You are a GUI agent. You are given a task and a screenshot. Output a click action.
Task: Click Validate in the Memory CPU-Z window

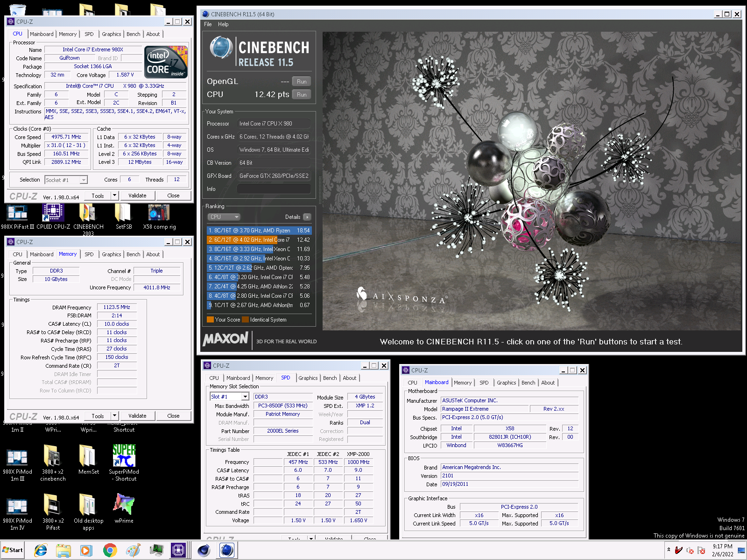(x=137, y=416)
